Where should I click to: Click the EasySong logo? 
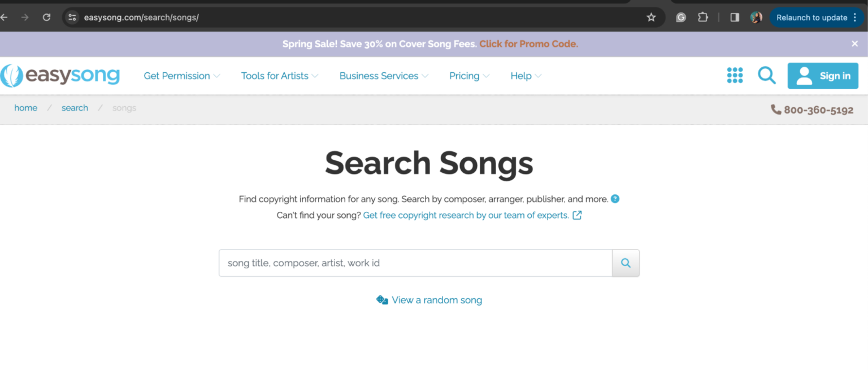point(60,75)
